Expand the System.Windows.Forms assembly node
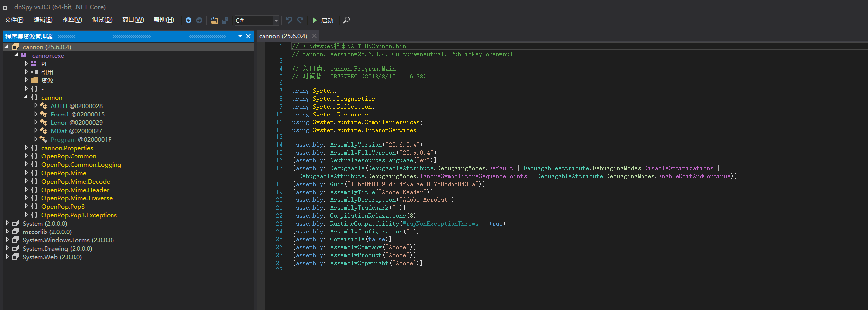This screenshot has height=310, width=868. point(7,240)
